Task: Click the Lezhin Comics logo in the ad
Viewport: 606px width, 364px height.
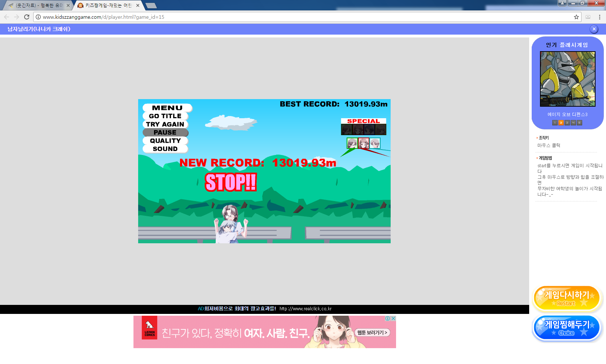Action: pyautogui.click(x=150, y=328)
